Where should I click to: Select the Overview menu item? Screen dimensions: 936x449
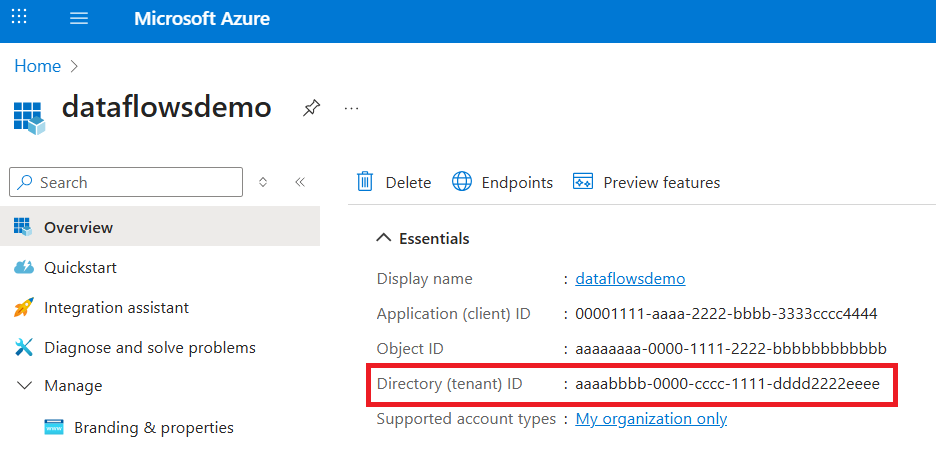coord(78,228)
